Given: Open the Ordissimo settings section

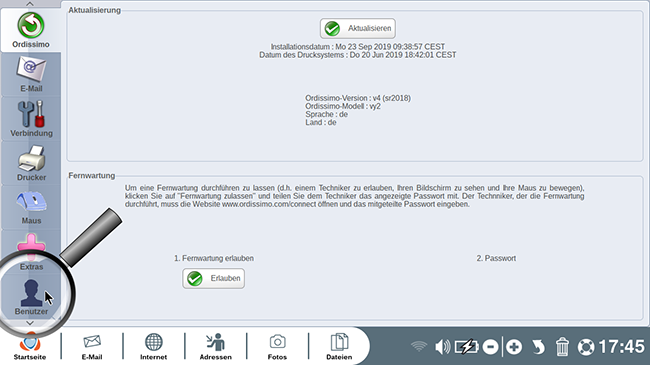Looking at the screenshot, I should tap(31, 30).
